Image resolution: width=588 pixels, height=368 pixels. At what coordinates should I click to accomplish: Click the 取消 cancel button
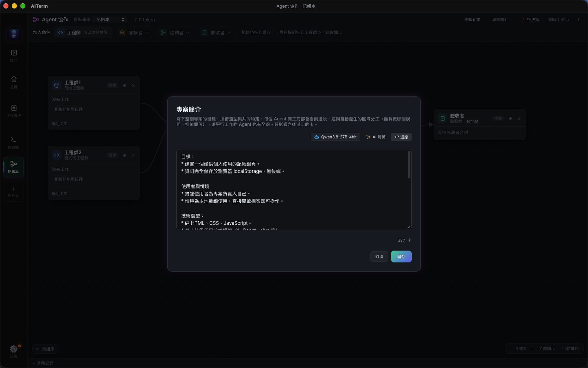(x=379, y=256)
